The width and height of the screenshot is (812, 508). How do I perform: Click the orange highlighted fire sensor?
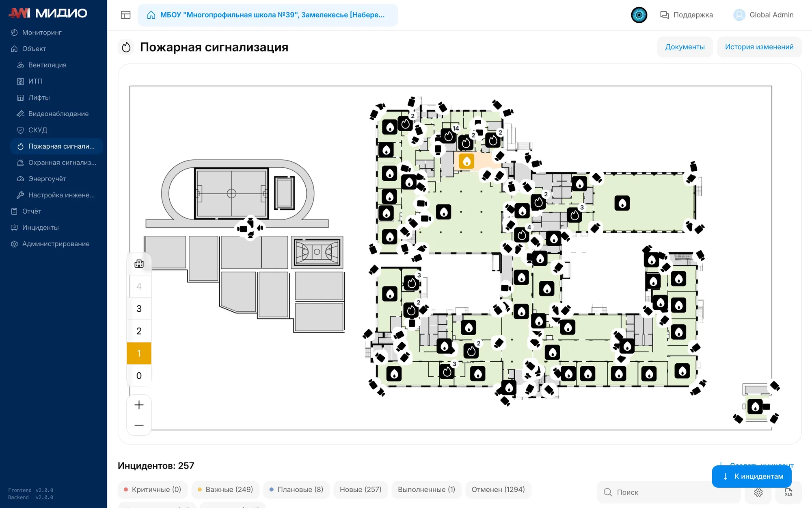pos(466,161)
